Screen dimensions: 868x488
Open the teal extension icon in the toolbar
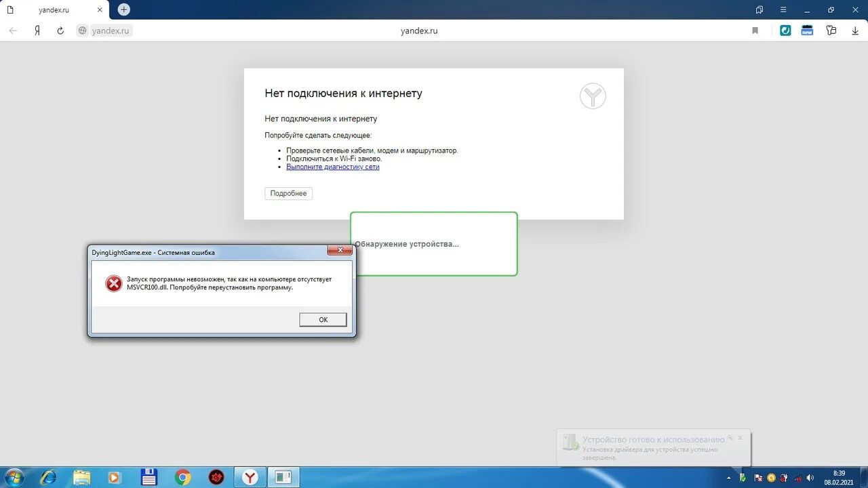(785, 30)
